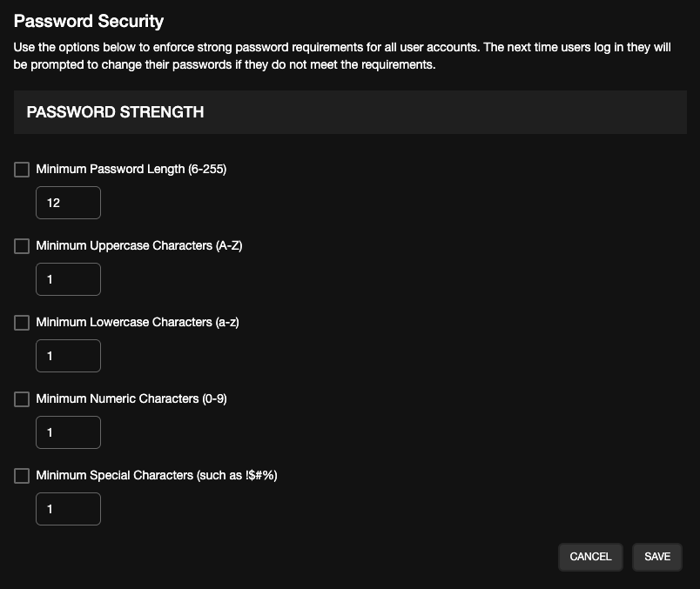Screen dimensions: 700x589
Task: Enable Minimum Password Length requirement checkbox
Action: [x=22, y=170]
